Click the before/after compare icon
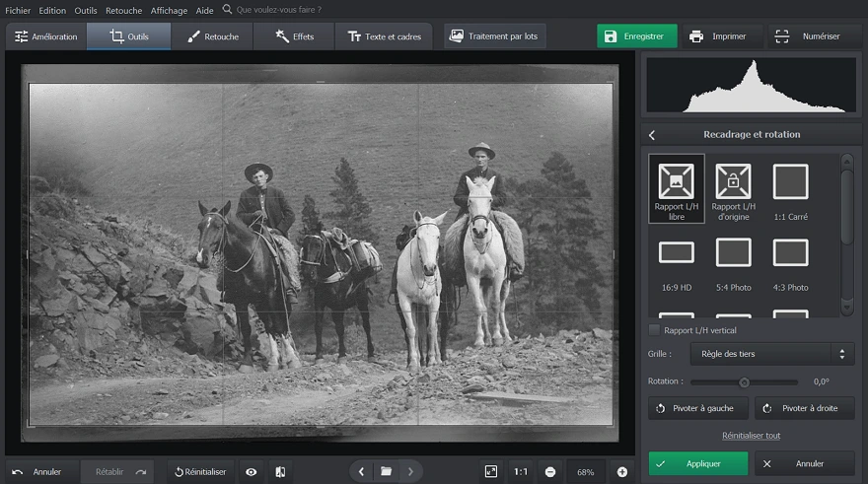This screenshot has width=868, height=484. pos(281,472)
